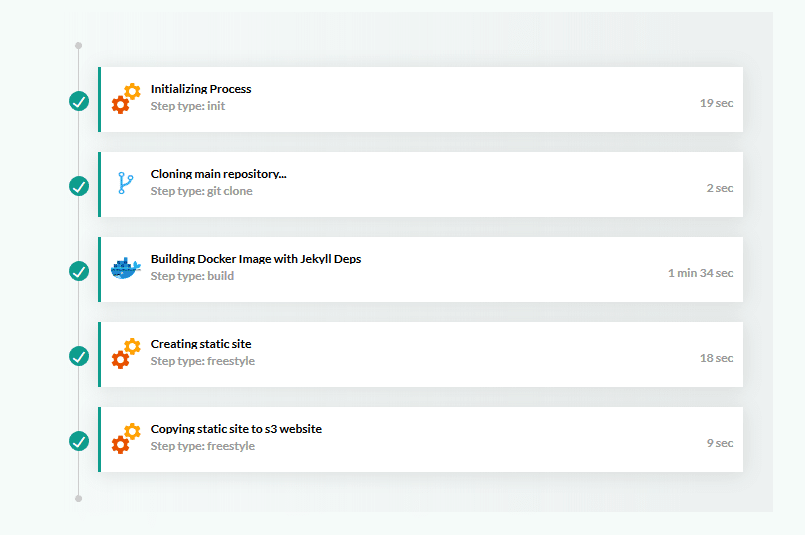Click green checkmark for Docker build step
The image size is (805, 535).
[79, 271]
